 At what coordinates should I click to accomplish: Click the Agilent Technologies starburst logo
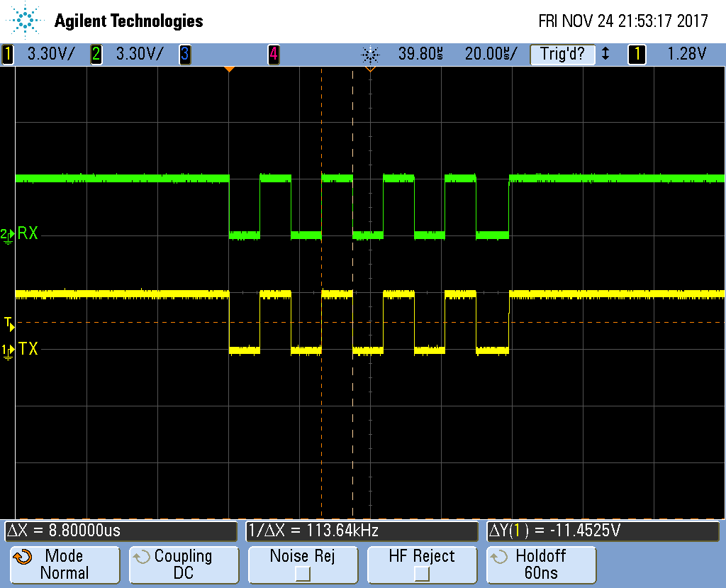tap(26, 21)
